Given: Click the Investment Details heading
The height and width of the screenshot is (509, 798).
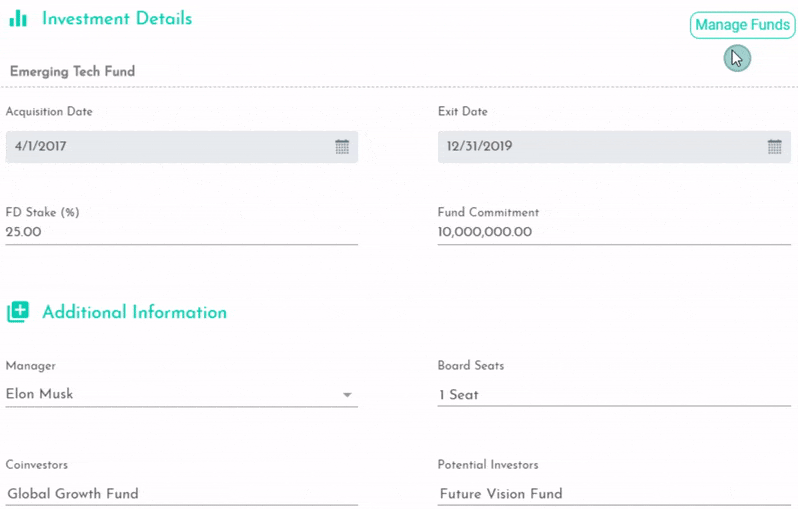Looking at the screenshot, I should point(117,18).
